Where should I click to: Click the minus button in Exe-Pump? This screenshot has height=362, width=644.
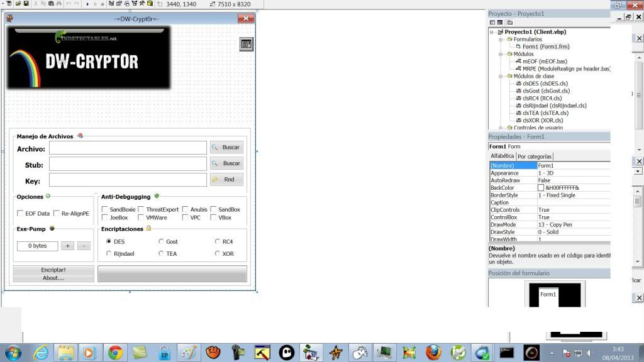coord(84,246)
